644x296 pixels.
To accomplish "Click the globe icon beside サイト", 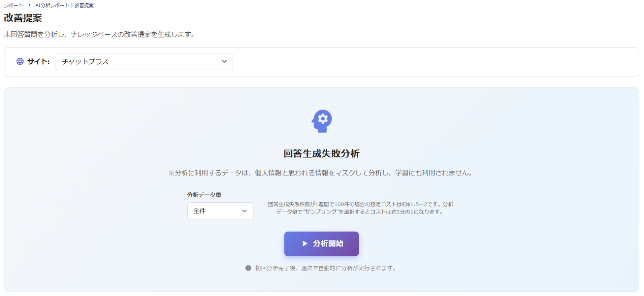I will [x=20, y=62].
